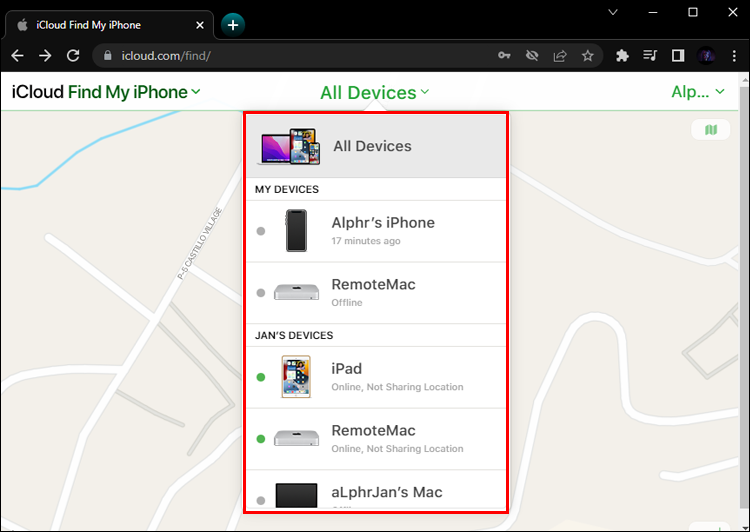Click the Alphr's iPhone device image
The height and width of the screenshot is (532, 750).
296,231
